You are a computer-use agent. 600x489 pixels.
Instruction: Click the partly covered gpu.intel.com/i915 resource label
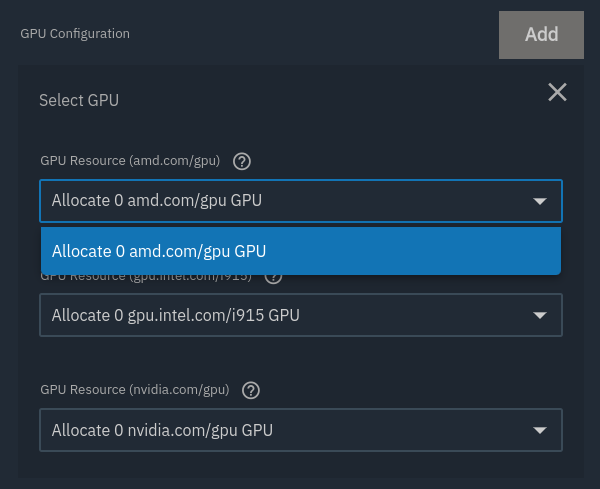point(146,279)
